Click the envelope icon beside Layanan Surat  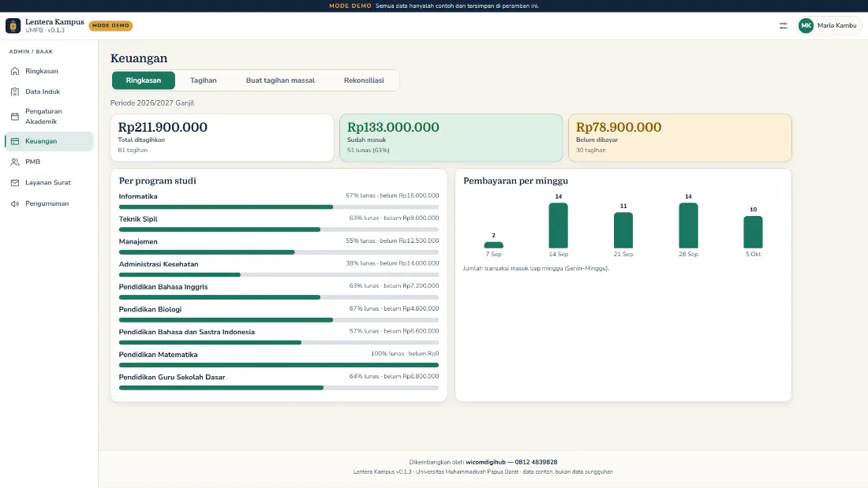[15, 183]
